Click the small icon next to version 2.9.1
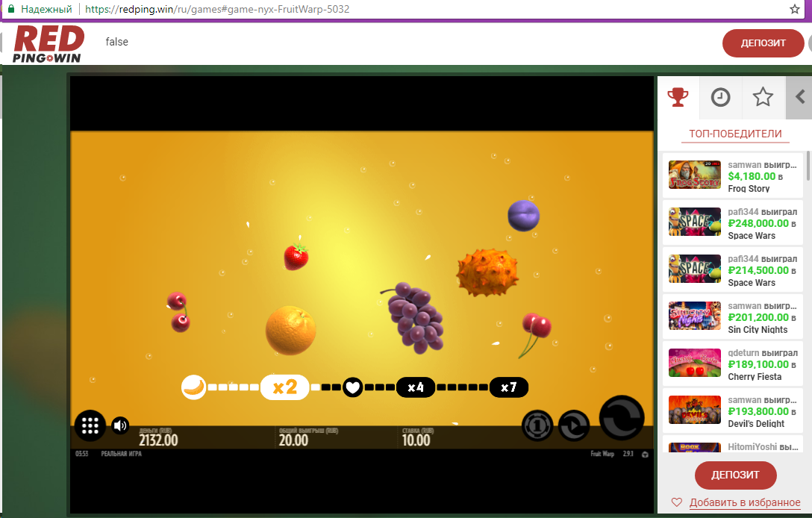Viewport: 812px width, 518px height. click(645, 455)
